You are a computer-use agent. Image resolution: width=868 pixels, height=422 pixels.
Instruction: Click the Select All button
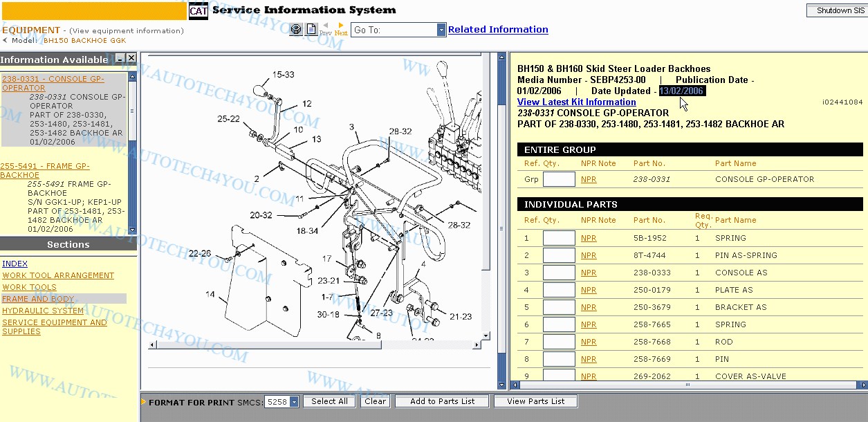pyautogui.click(x=329, y=401)
